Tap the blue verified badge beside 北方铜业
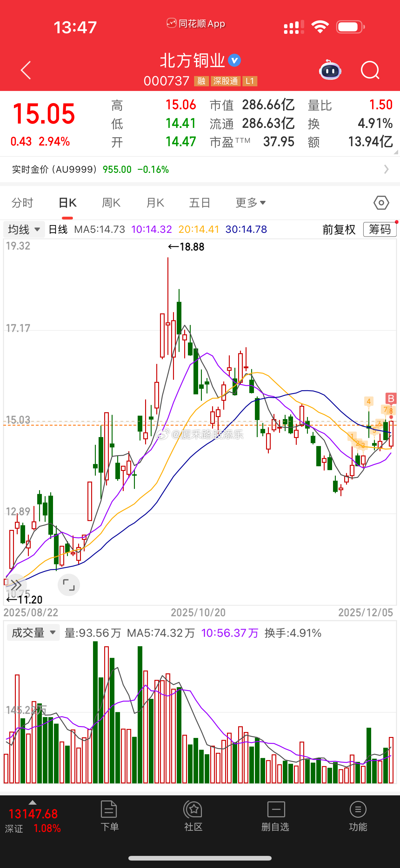 tap(234, 61)
